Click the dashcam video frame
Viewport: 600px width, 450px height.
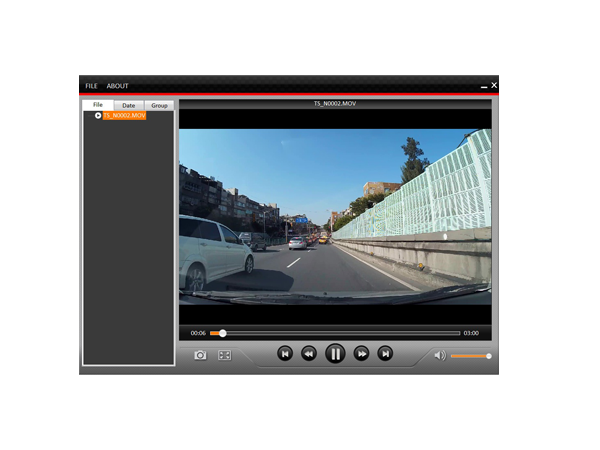point(335,217)
